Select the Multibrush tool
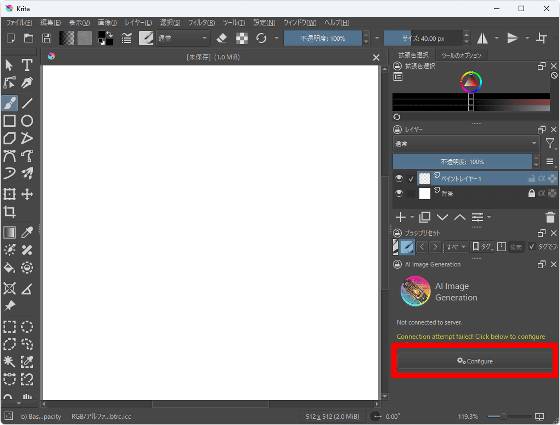 click(x=27, y=173)
